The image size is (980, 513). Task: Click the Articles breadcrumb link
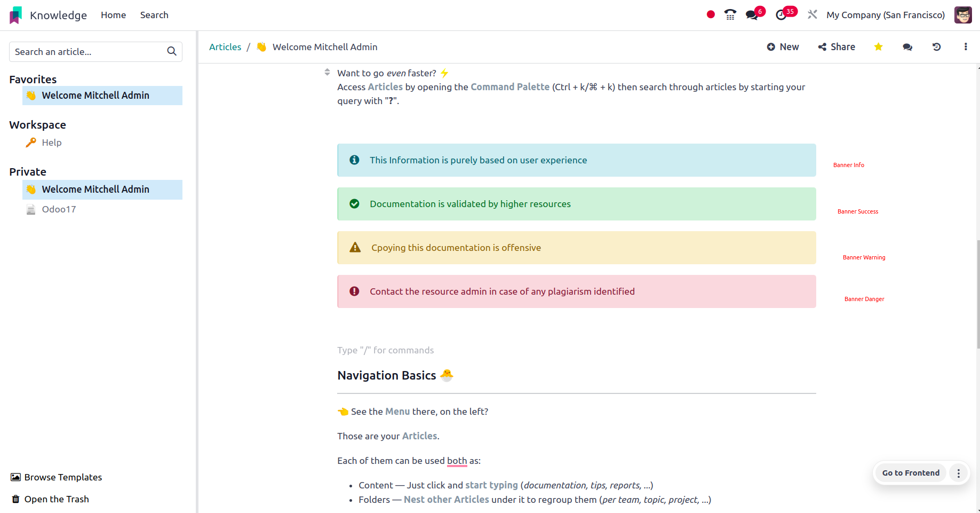point(225,47)
